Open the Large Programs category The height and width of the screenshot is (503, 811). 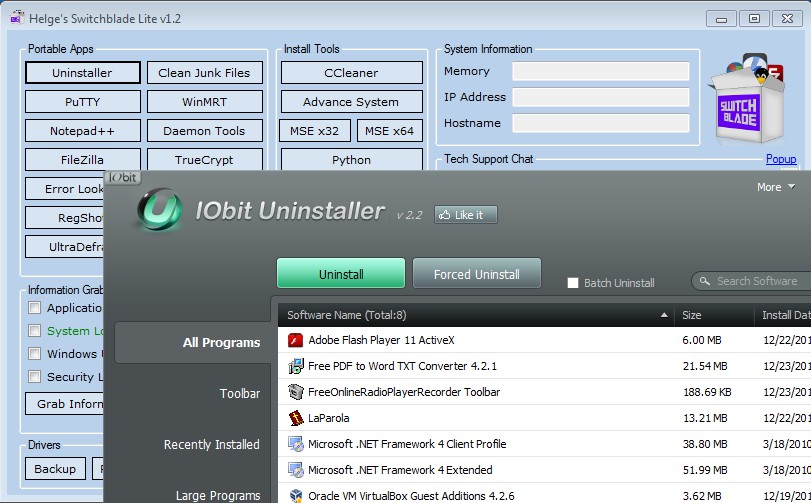[218, 496]
